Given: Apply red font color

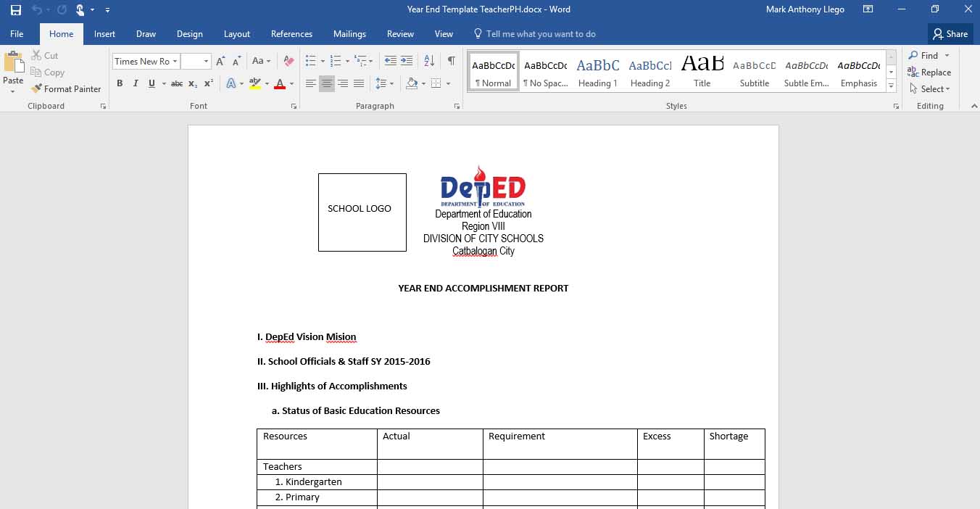Looking at the screenshot, I should [280, 84].
